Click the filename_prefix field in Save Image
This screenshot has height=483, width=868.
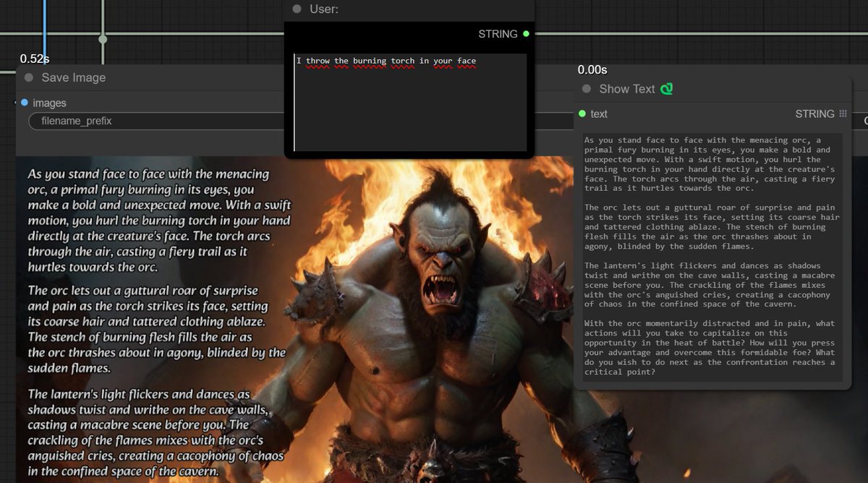[156, 121]
